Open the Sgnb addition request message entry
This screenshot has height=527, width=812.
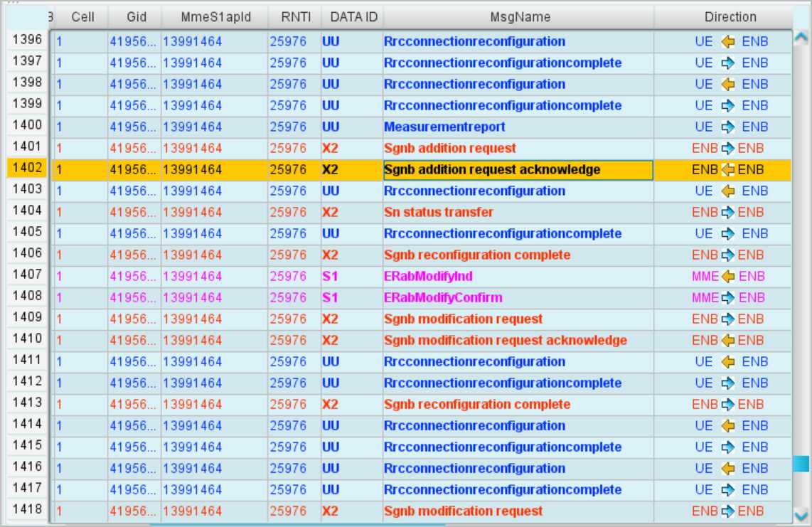(450, 149)
